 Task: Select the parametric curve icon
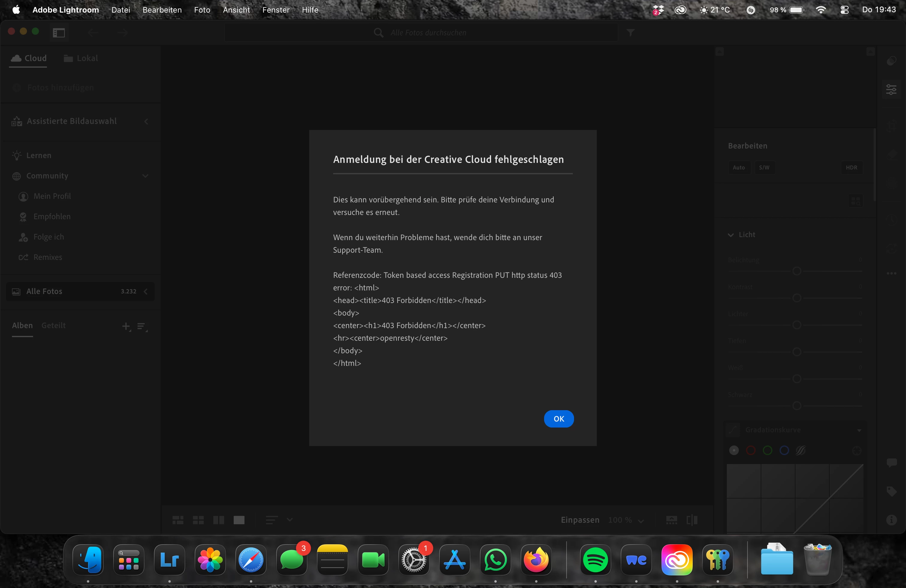801,451
